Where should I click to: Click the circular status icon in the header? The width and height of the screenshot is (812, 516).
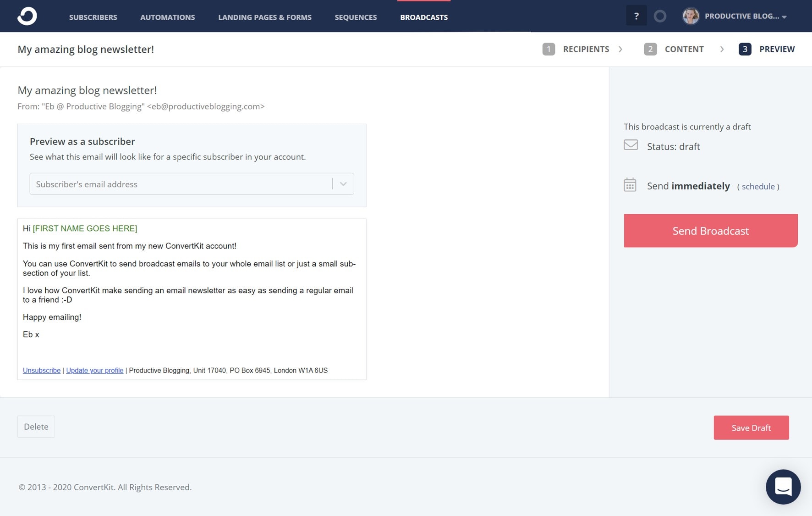(x=660, y=17)
